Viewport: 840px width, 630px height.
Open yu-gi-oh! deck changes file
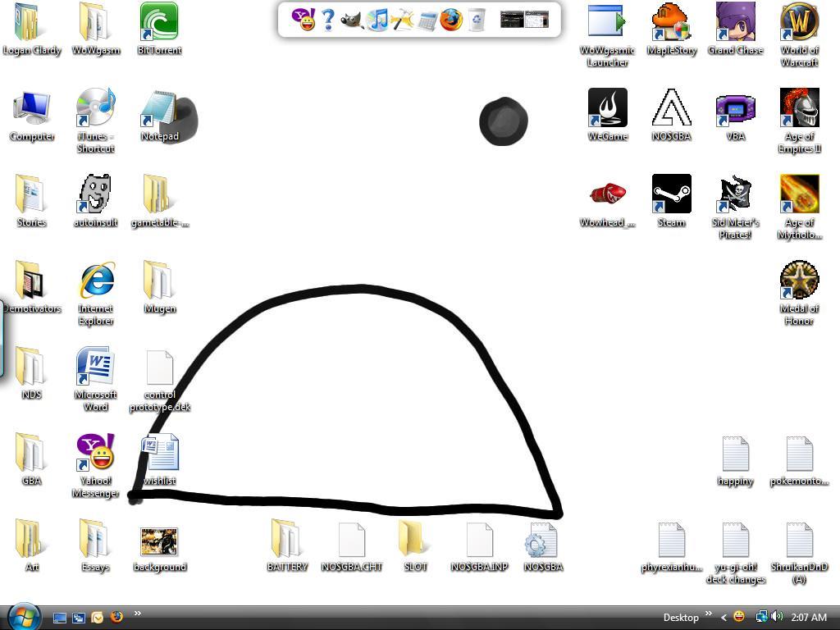(735, 553)
